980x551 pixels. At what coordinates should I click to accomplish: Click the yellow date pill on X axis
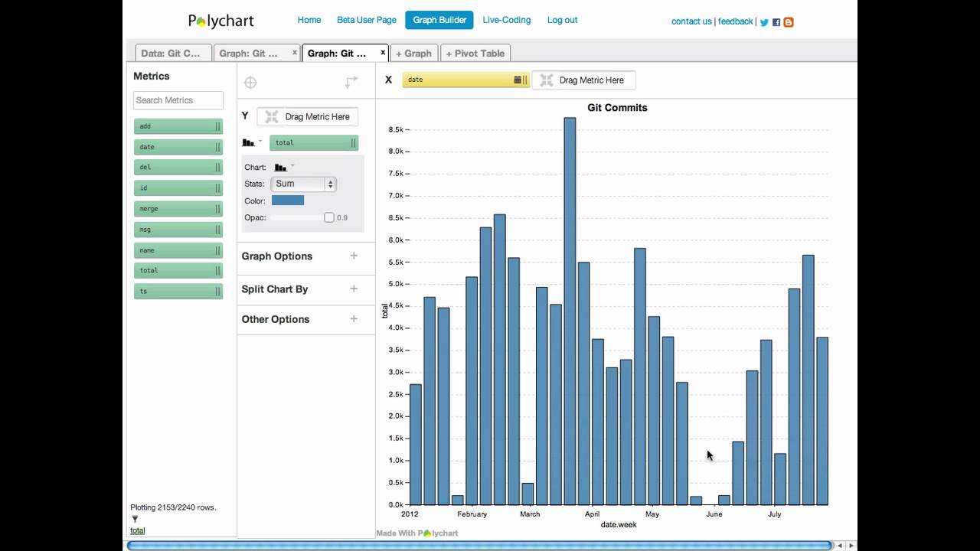point(465,80)
